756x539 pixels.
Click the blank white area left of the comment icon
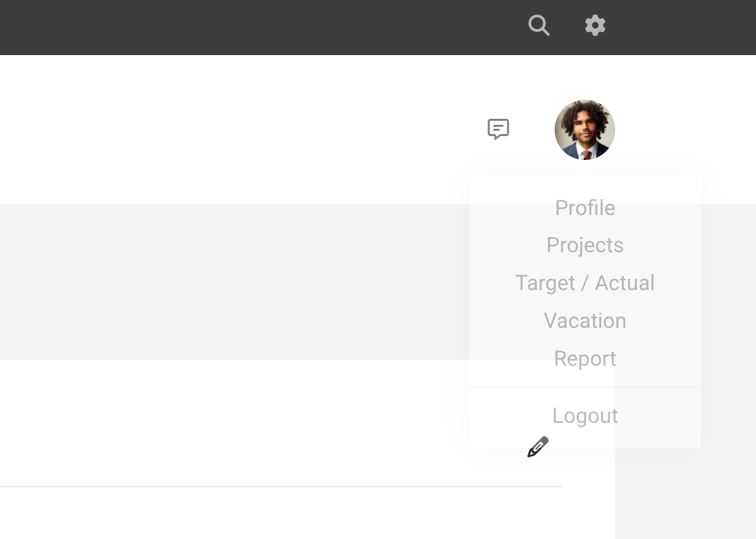[x=241, y=129]
